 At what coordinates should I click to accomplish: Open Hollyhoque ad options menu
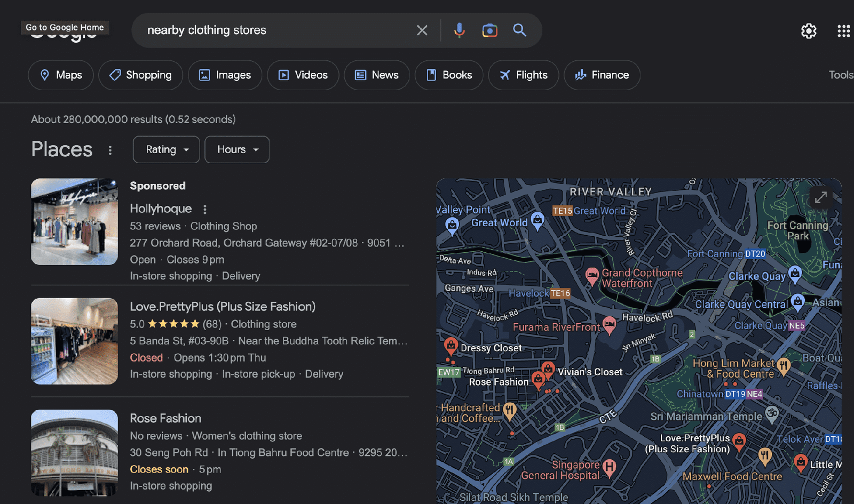click(204, 209)
